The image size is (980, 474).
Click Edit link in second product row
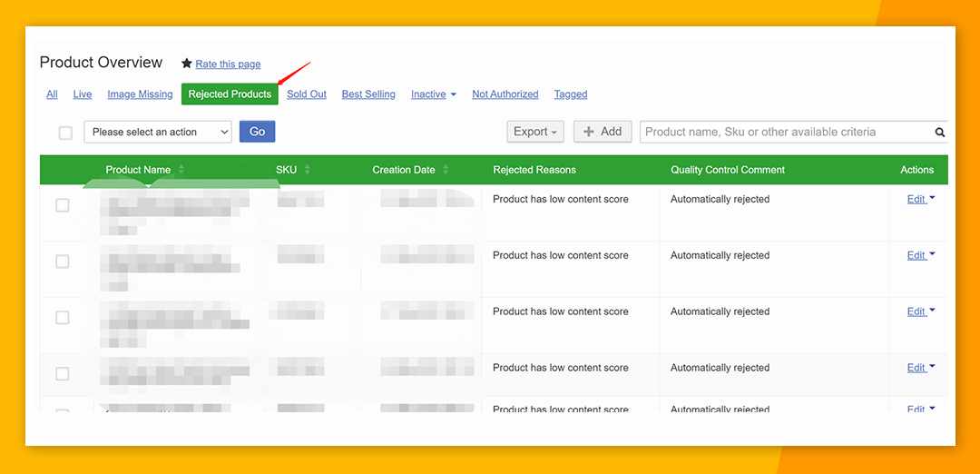[916, 256]
